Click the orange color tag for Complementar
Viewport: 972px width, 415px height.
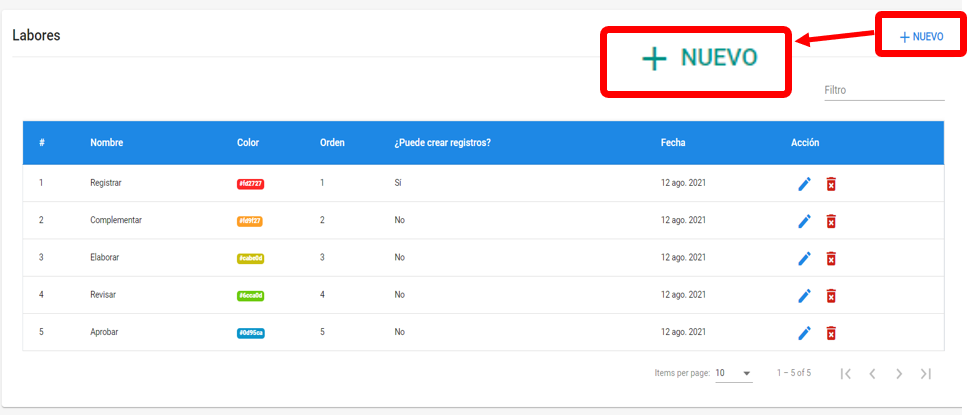point(250,221)
